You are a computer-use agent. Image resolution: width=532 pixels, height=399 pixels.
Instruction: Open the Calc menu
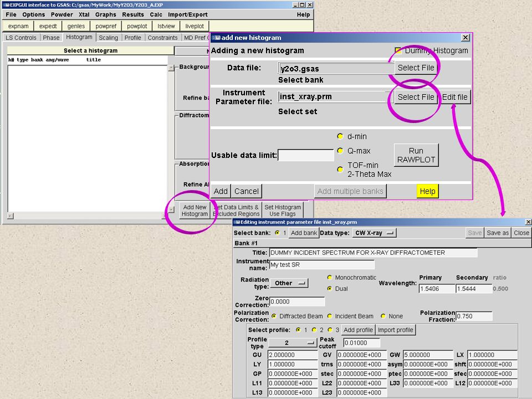(x=156, y=14)
